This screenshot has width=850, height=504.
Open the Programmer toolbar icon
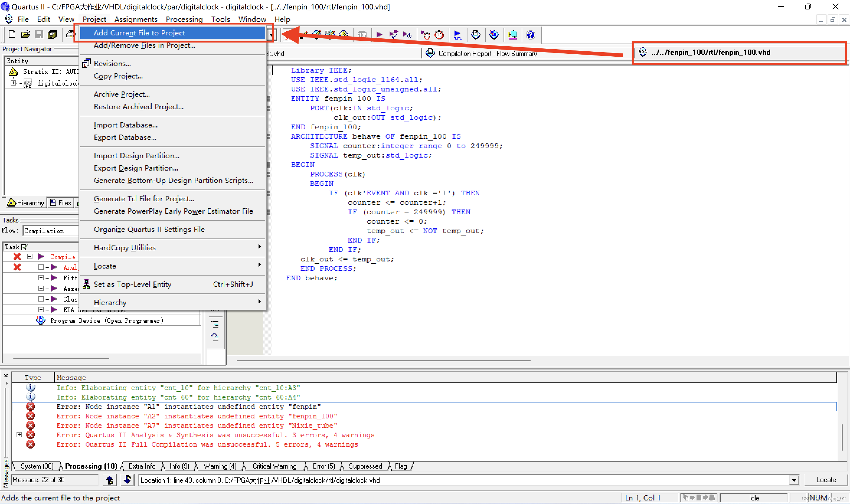coord(494,35)
